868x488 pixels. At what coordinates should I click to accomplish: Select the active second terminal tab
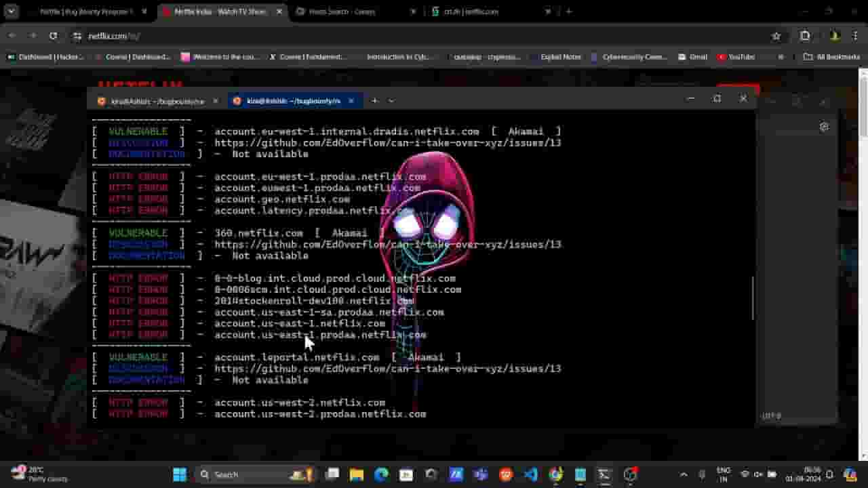pyautogui.click(x=294, y=101)
